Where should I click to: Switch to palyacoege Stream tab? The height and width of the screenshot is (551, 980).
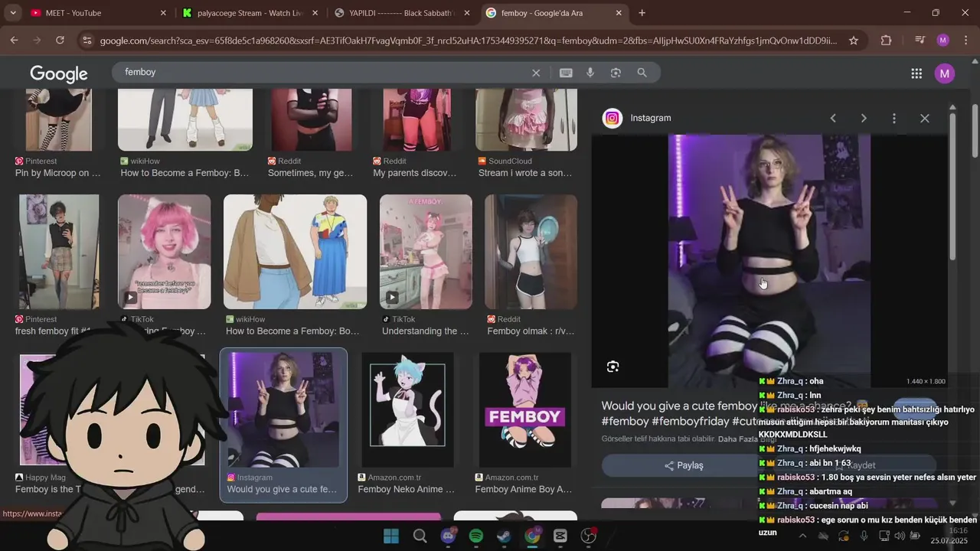click(250, 13)
